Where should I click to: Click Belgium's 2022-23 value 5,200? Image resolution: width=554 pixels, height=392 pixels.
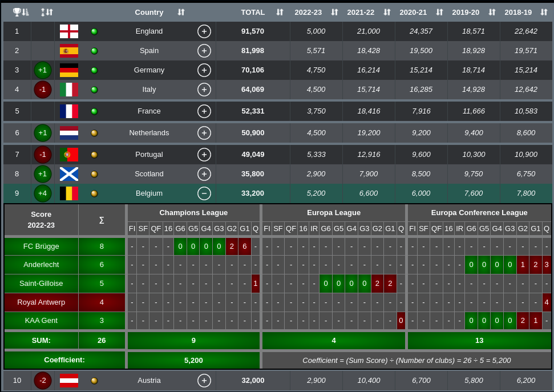point(316,193)
